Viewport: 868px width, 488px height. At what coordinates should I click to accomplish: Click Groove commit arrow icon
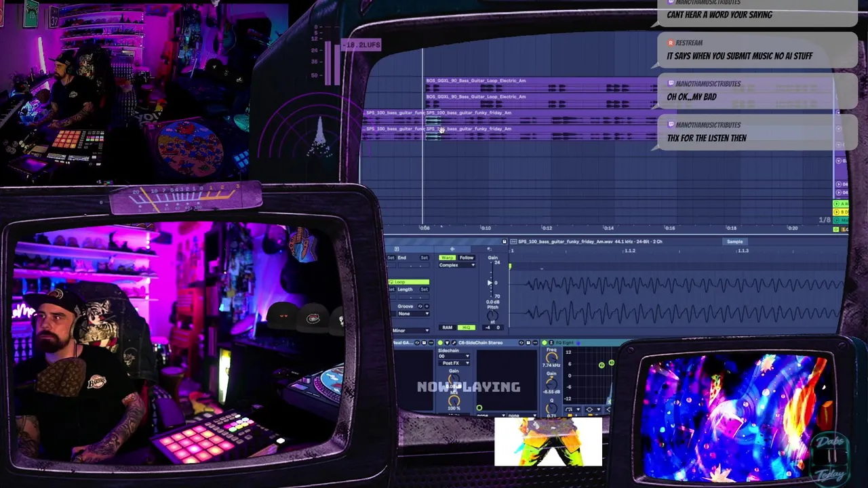tap(427, 306)
